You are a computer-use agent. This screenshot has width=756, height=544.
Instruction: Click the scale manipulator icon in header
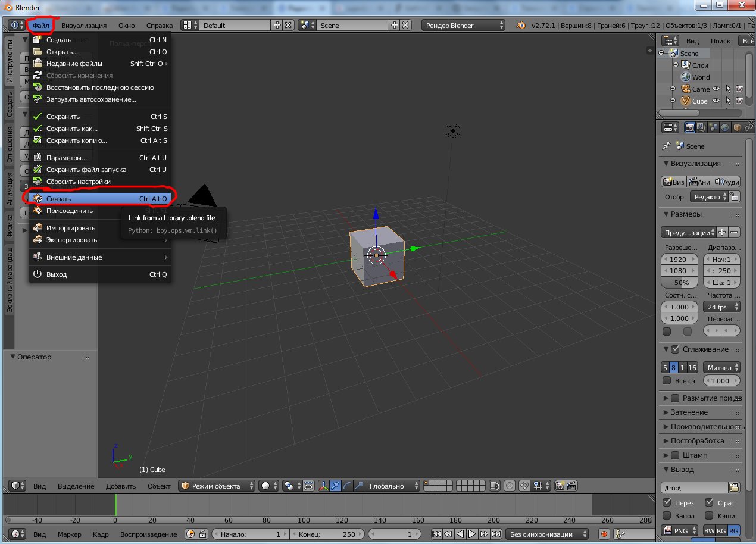pos(359,486)
